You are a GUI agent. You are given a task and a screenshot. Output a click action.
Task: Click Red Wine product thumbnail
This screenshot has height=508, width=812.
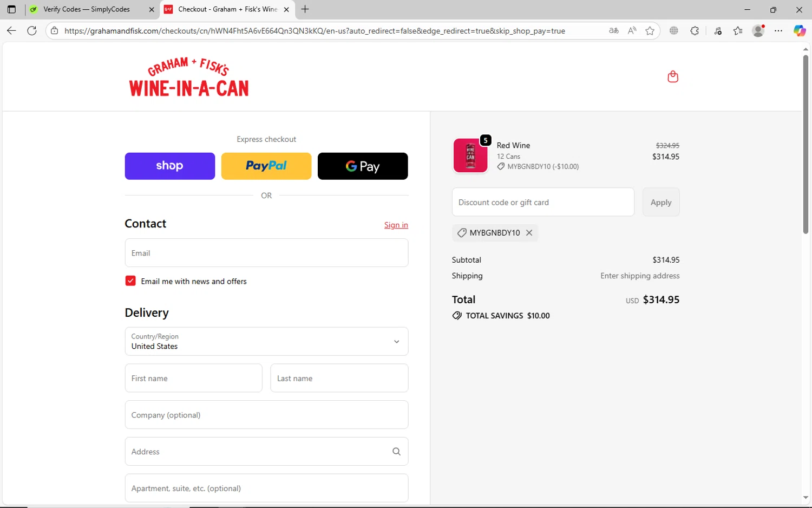[x=470, y=155]
